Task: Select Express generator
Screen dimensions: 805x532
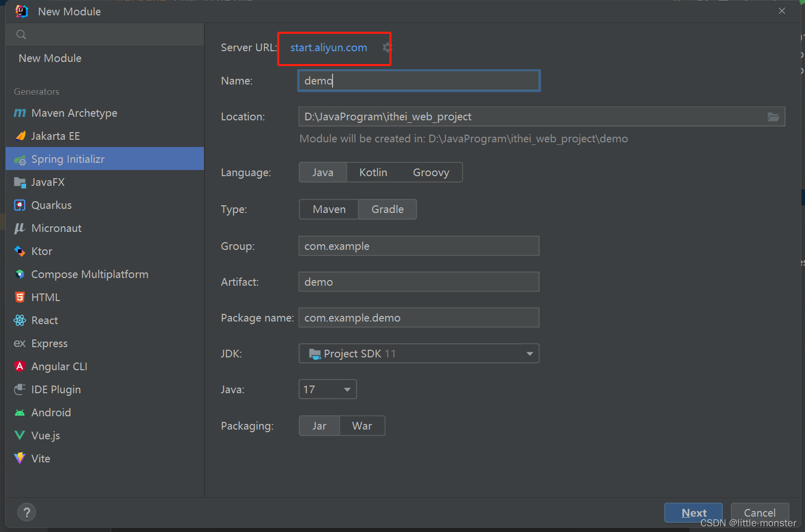Action: [x=105, y=344]
